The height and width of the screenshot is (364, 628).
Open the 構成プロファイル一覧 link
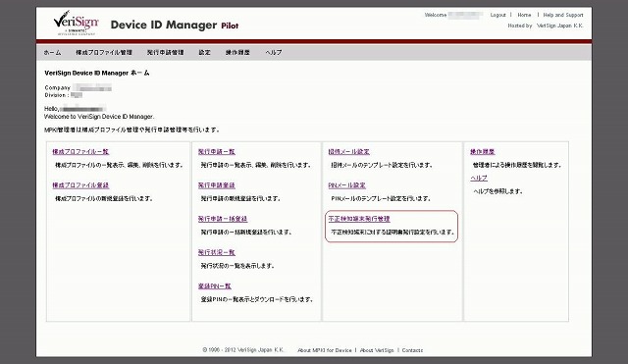coord(80,152)
